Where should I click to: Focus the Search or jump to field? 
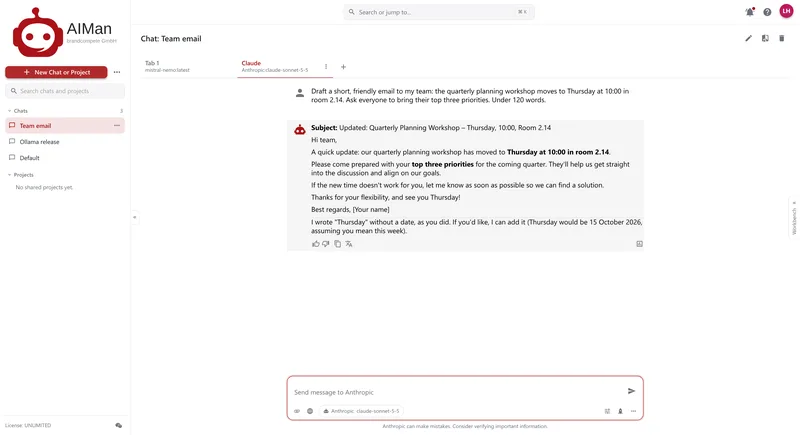click(439, 12)
